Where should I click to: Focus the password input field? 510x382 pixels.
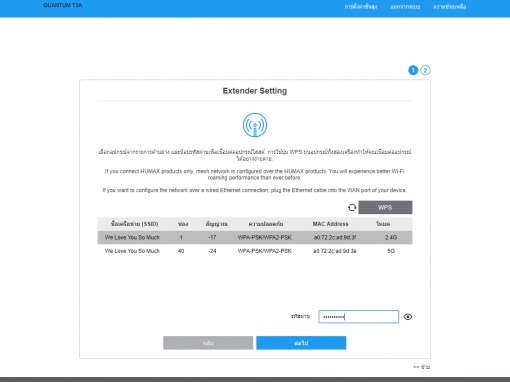click(x=358, y=317)
